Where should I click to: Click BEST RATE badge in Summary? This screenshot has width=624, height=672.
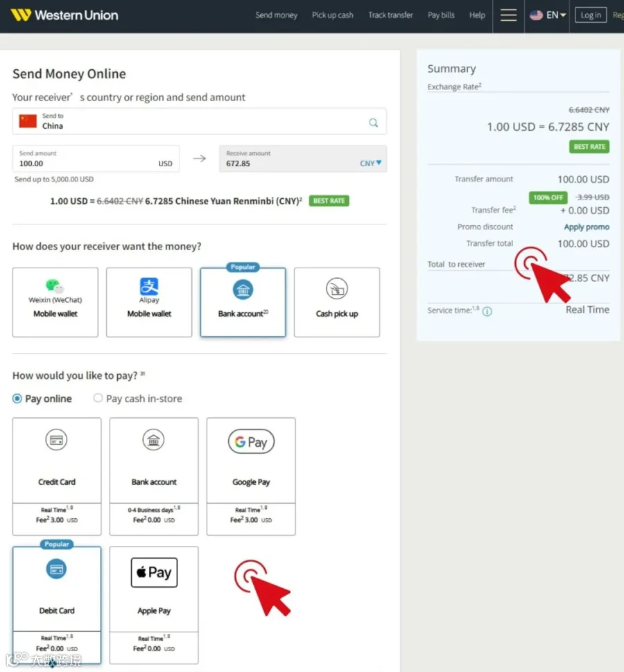coord(589,147)
